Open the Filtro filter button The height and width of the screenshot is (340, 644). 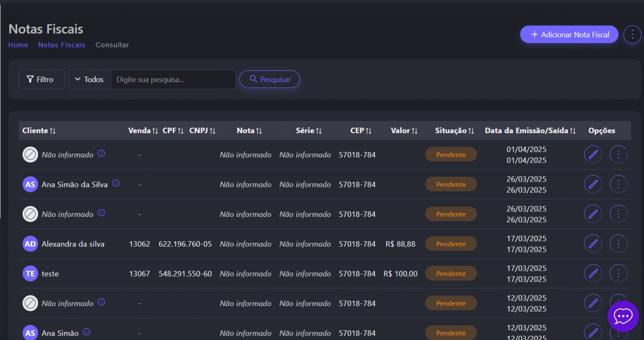(x=41, y=79)
